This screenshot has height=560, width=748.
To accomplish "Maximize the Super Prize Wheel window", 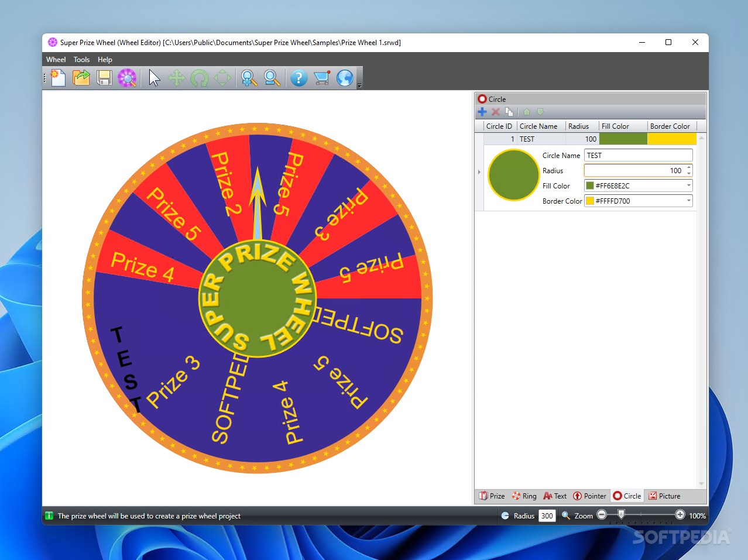I will 668,42.
